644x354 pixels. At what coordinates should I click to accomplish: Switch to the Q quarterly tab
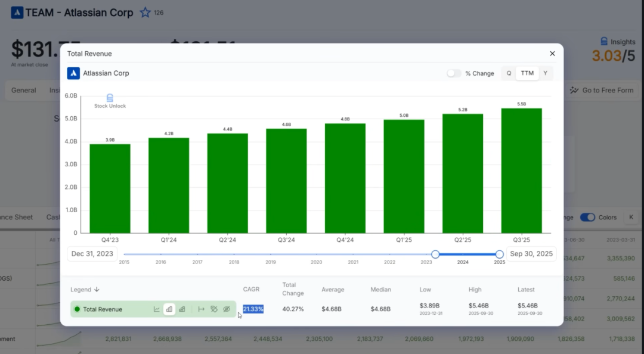(x=509, y=73)
